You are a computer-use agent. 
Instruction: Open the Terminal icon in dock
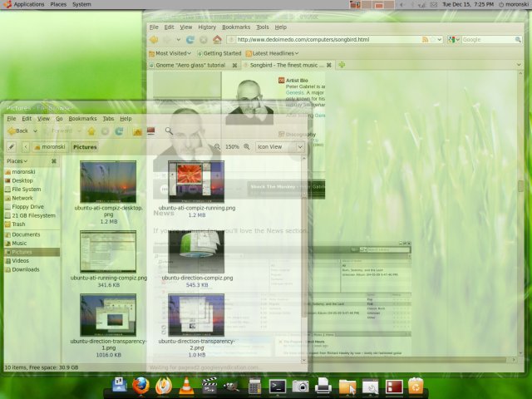click(278, 385)
